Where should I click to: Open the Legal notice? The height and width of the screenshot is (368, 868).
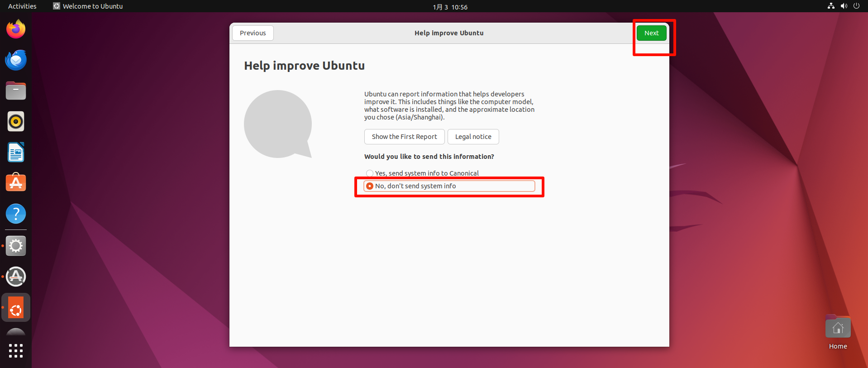(x=473, y=137)
